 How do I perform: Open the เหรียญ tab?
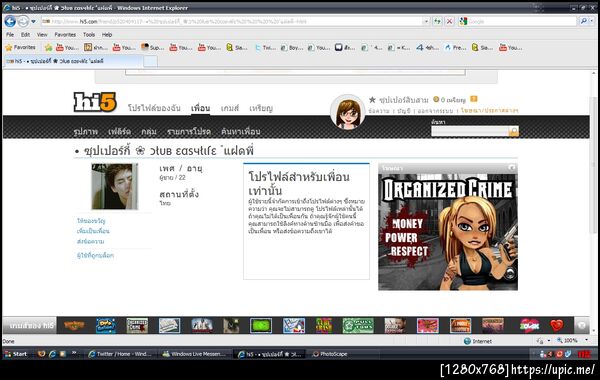coord(261,108)
